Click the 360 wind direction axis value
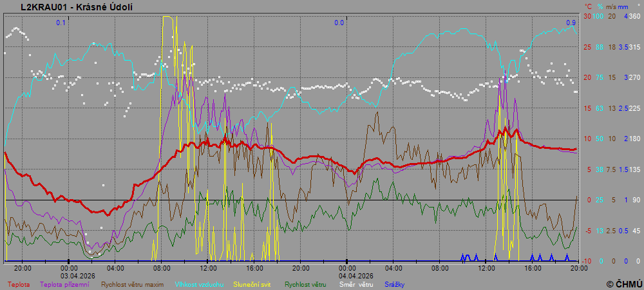The width and height of the screenshot is (644, 290). pos(635,16)
